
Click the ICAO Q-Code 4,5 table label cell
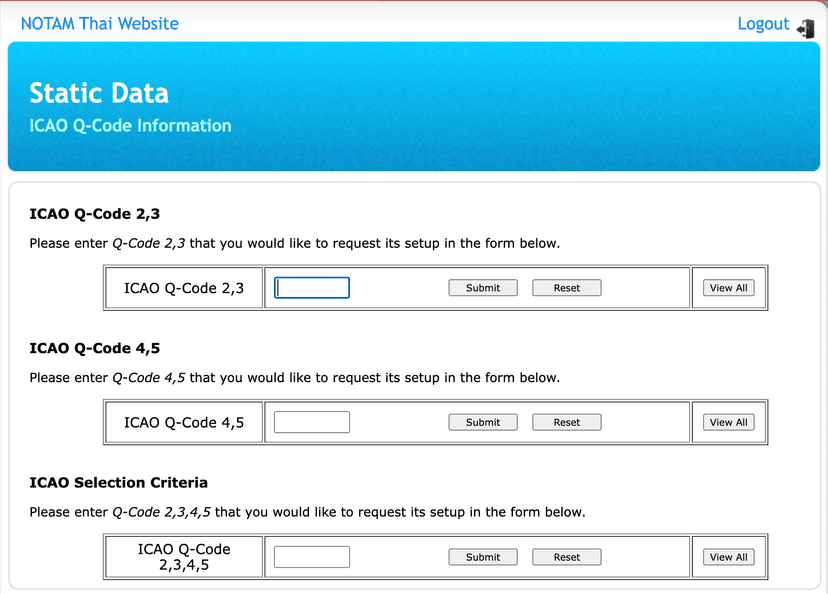184,422
